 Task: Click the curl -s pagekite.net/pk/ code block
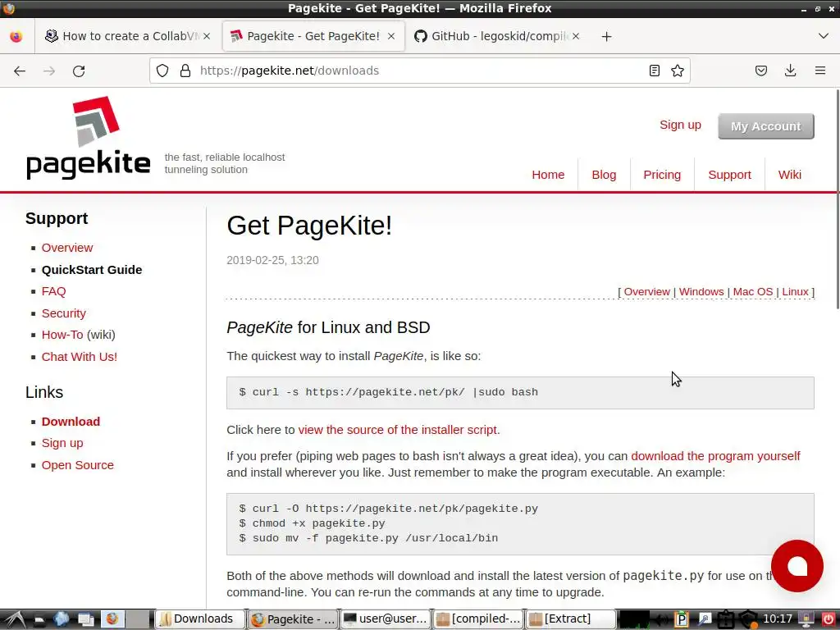[x=520, y=393]
